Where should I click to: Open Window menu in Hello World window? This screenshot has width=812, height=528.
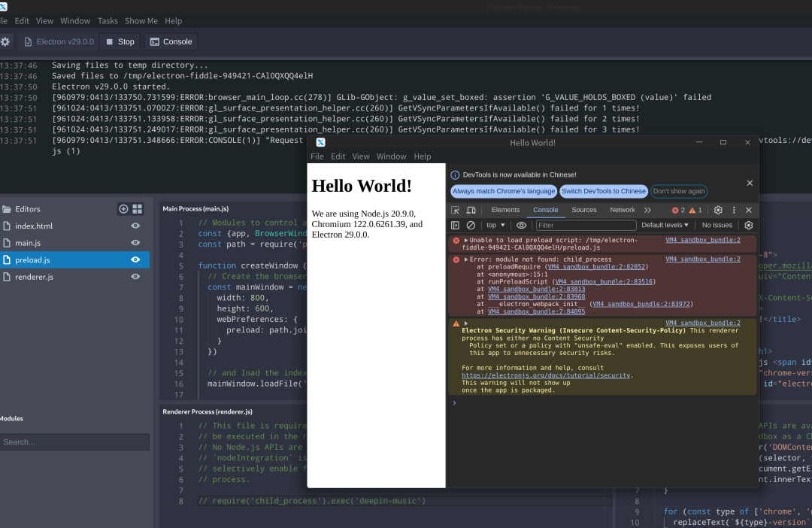coord(392,156)
